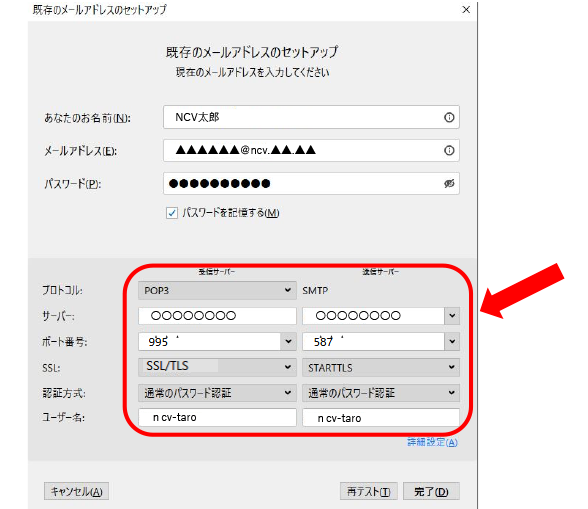The height and width of the screenshot is (509, 588).
Task: Click the incoming username field with ncv-taro
Action: (x=217, y=417)
